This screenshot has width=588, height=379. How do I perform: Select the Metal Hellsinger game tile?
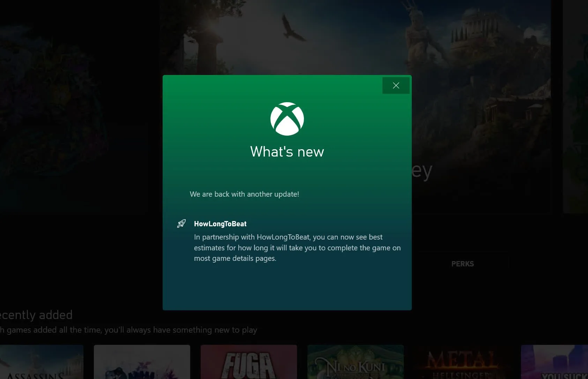tap(462, 362)
